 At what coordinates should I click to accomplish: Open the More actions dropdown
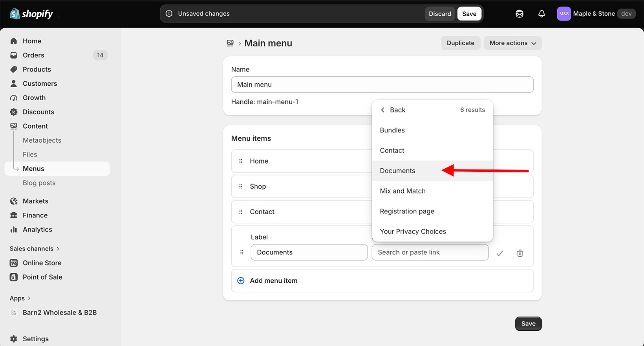click(x=512, y=43)
